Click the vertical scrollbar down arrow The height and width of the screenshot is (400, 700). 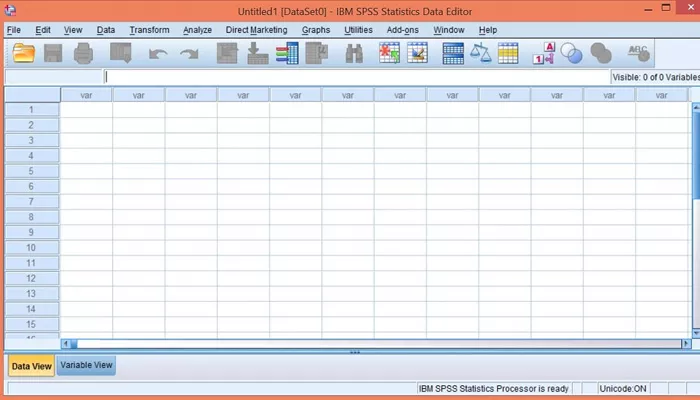696,333
